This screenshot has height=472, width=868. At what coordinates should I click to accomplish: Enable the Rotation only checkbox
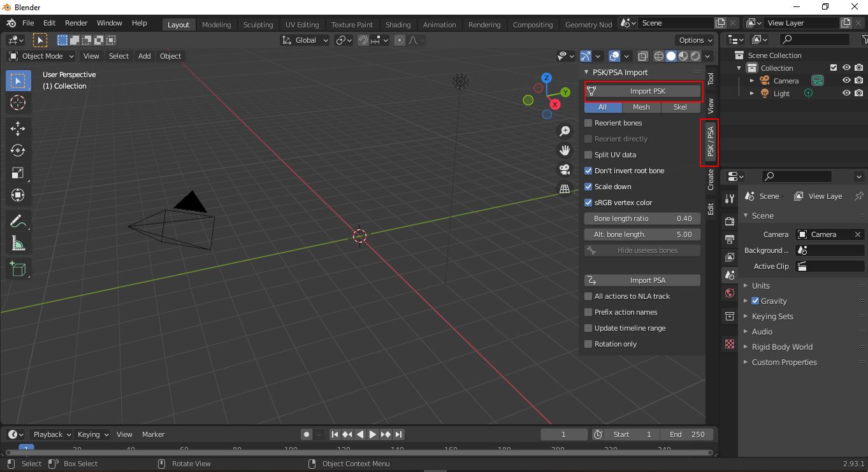click(x=588, y=344)
